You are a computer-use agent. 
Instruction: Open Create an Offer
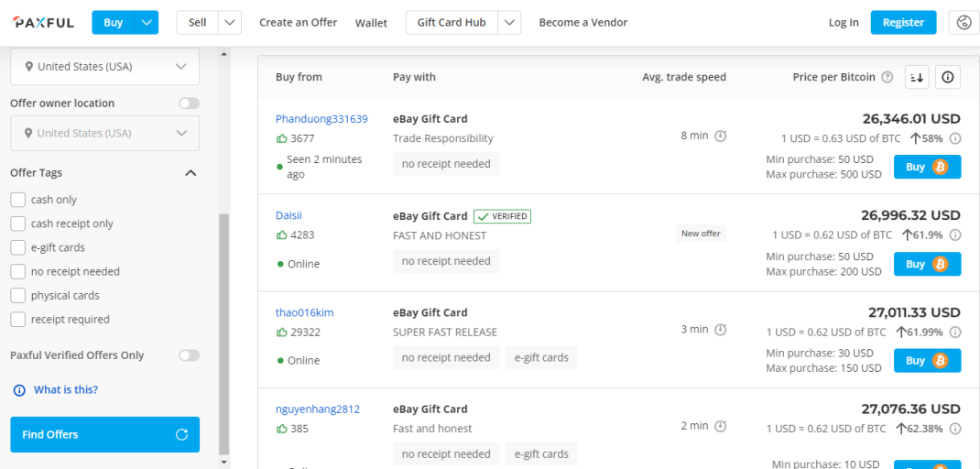(299, 23)
